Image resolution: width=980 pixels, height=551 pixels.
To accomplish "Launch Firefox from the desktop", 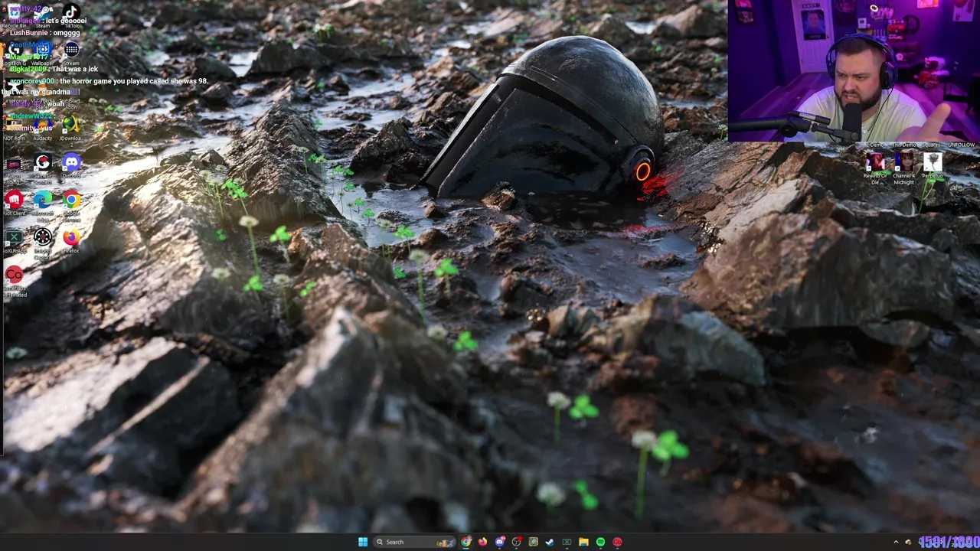I will click(71, 239).
